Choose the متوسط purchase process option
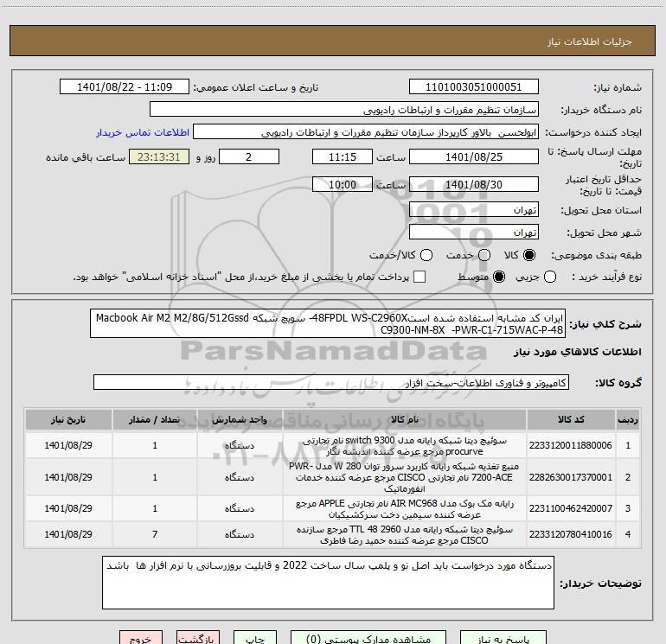 coord(499,277)
